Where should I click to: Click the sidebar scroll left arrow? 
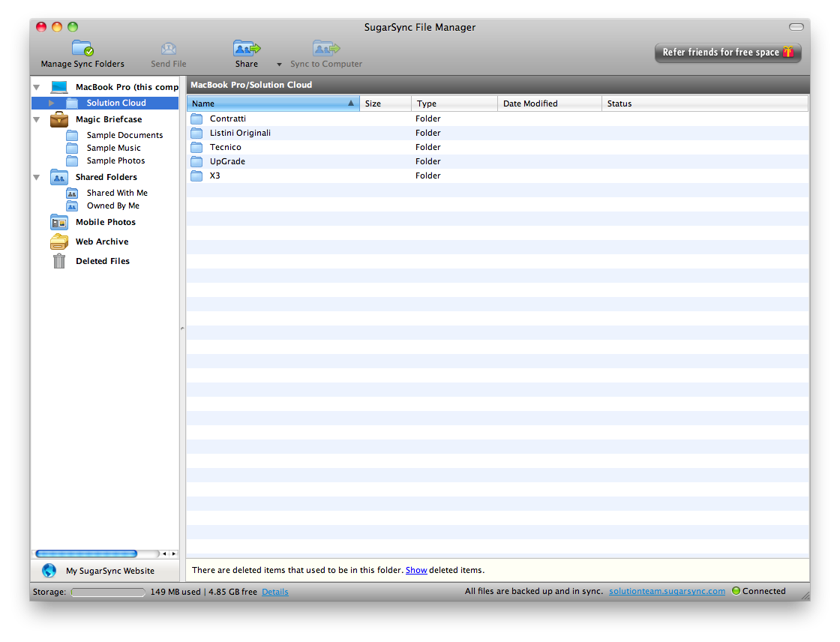[x=164, y=553]
